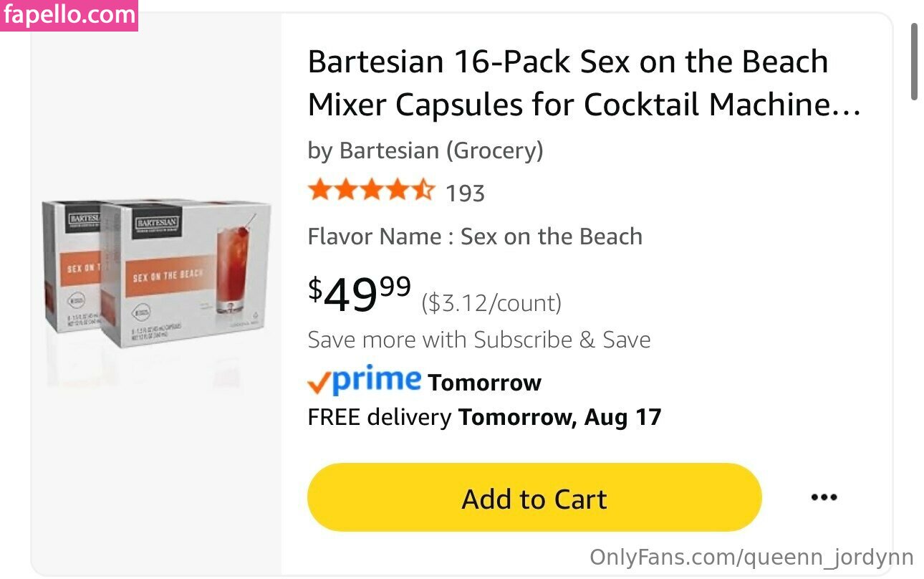Click the Flavor Name Sex on the Beach text
924x579 pixels.
[475, 236]
